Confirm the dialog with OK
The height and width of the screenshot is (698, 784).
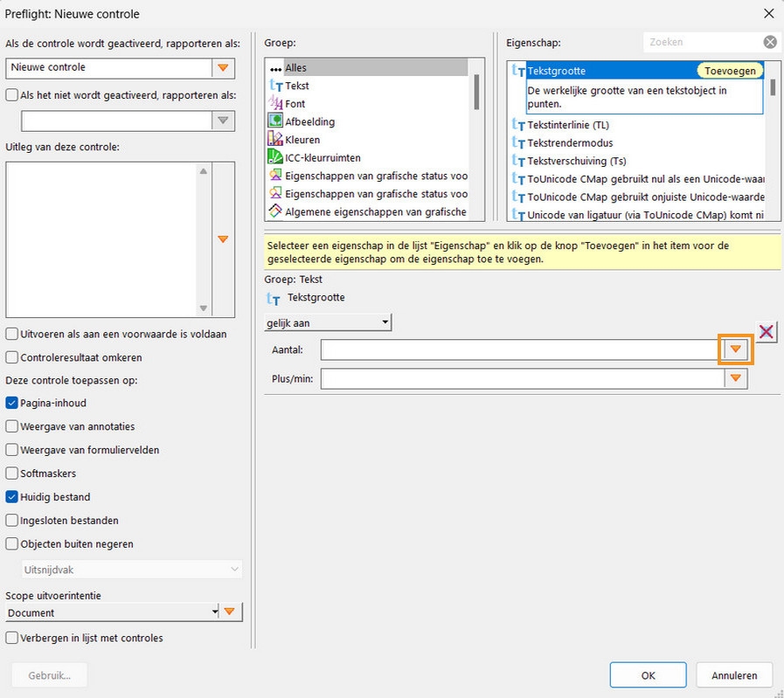[647, 674]
